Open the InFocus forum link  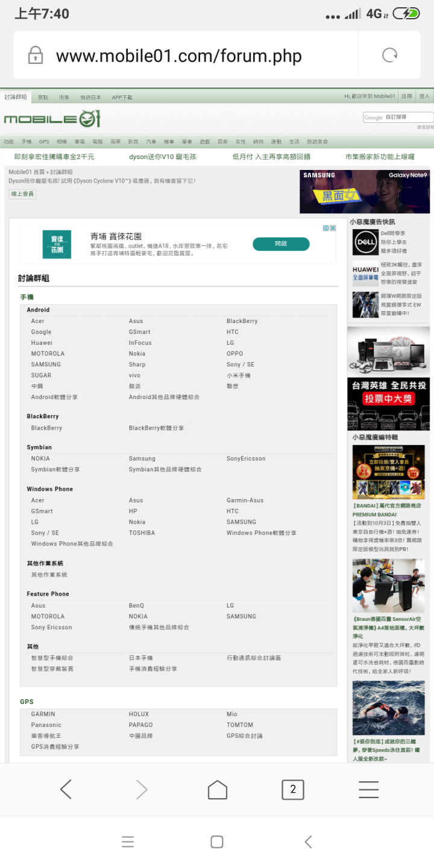tap(140, 343)
